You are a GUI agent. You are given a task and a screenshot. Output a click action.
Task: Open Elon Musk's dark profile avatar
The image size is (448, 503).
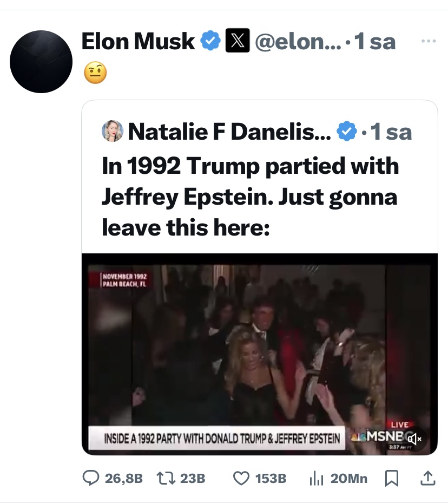point(41,61)
